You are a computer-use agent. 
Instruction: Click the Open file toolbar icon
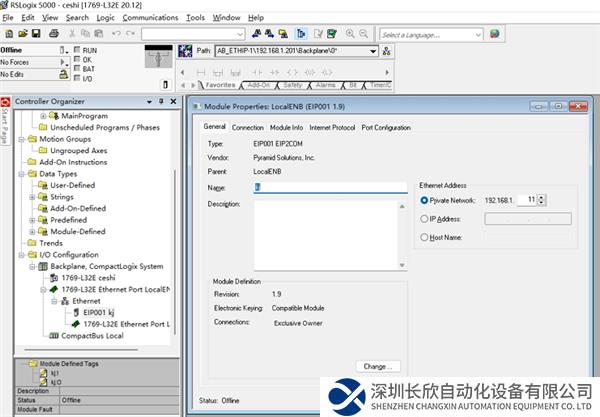point(22,33)
